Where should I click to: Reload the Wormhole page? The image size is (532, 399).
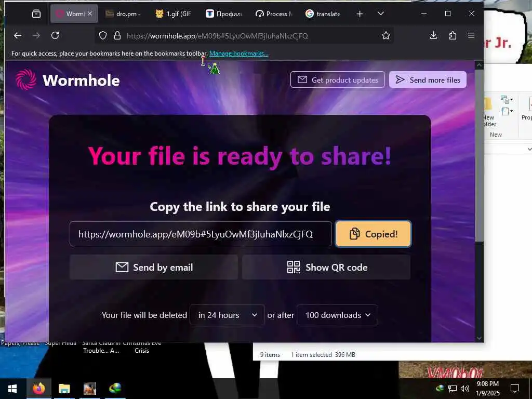click(x=55, y=35)
